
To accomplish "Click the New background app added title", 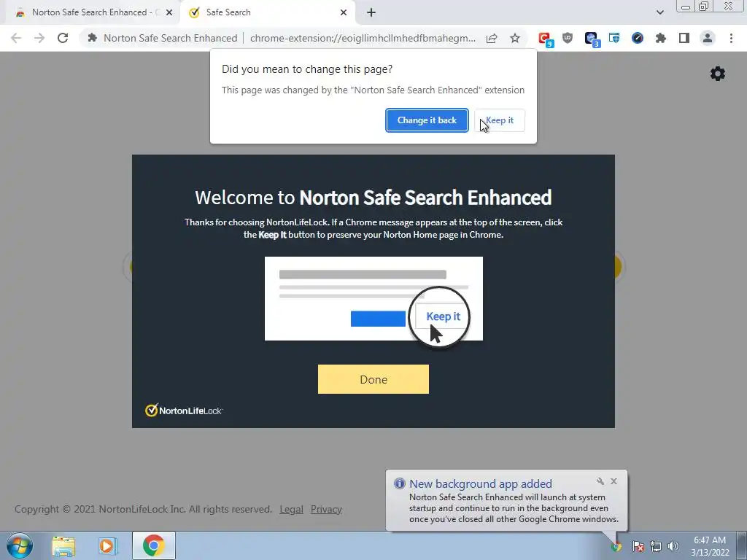I will point(480,484).
